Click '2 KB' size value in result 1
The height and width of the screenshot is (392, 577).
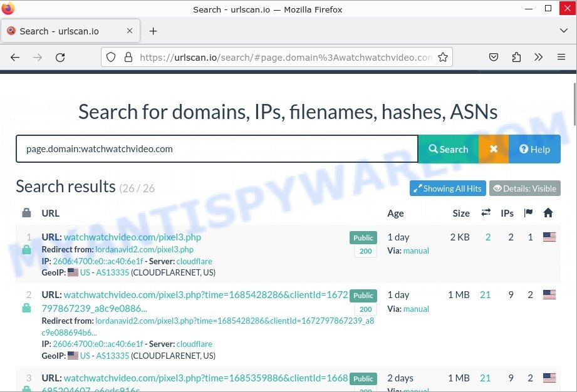[460, 237]
